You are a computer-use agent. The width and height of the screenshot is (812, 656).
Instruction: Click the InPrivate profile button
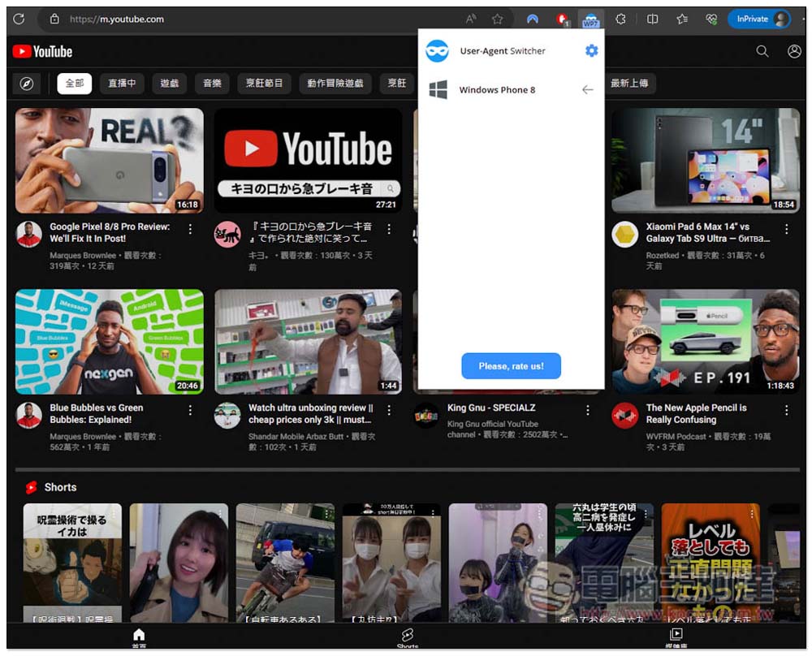(x=759, y=19)
